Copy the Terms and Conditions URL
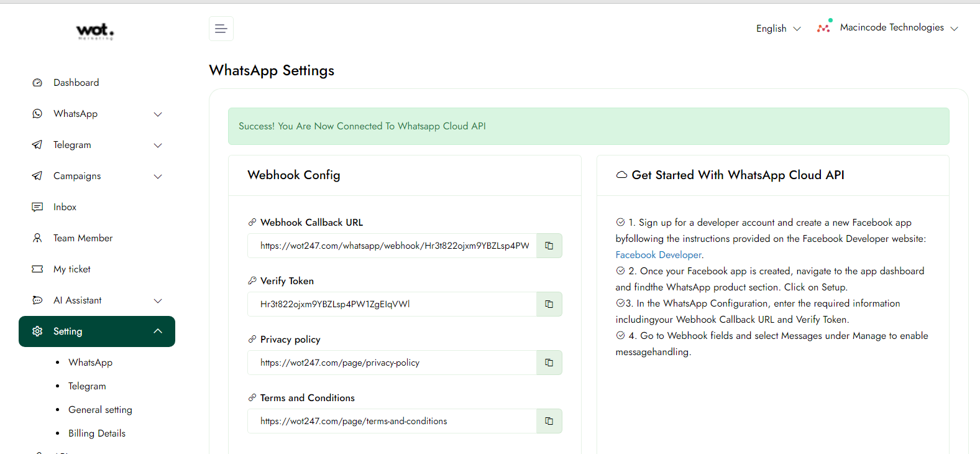 pos(549,421)
